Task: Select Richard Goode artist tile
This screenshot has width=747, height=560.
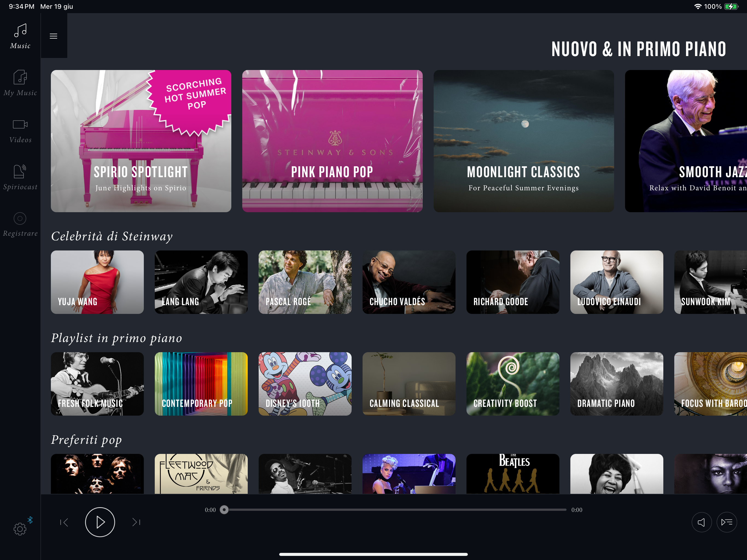Action: [513, 282]
